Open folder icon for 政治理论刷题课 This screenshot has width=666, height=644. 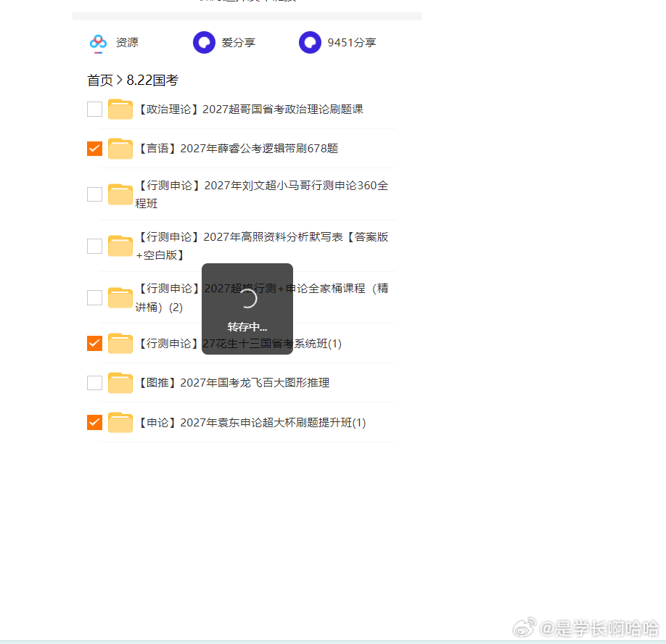click(x=120, y=109)
